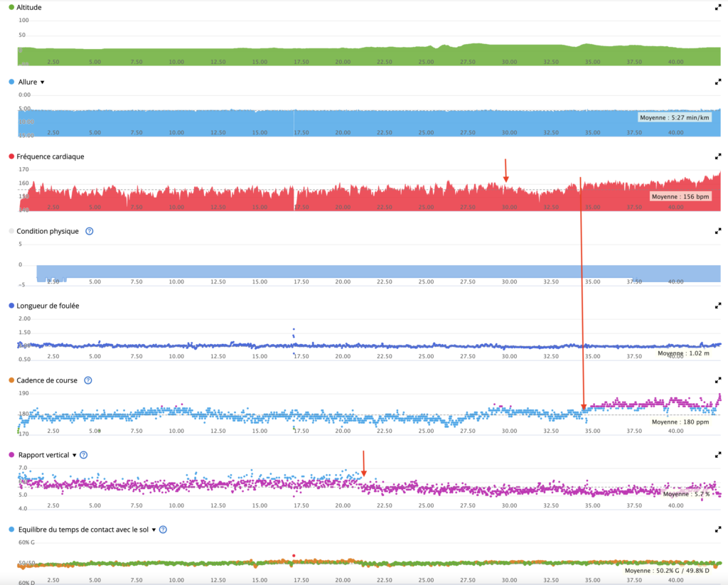Expand the Altitude chart to full screen
Image resolution: width=728 pixels, height=585 pixels.
(x=718, y=7)
